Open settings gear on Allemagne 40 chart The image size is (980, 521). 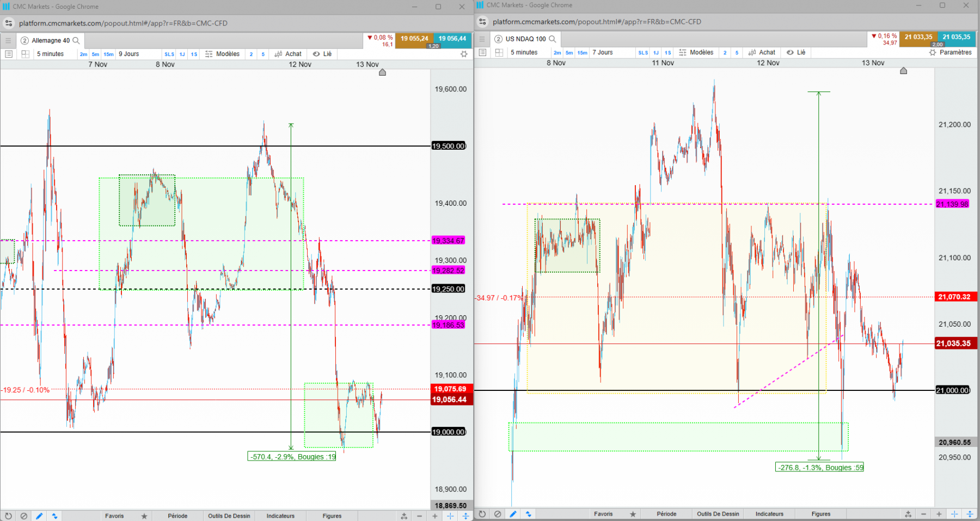pyautogui.click(x=464, y=54)
